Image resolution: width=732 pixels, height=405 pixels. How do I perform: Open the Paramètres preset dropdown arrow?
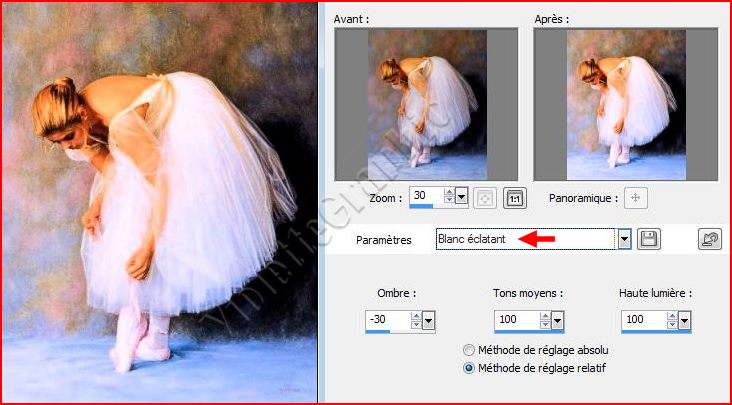coord(624,239)
